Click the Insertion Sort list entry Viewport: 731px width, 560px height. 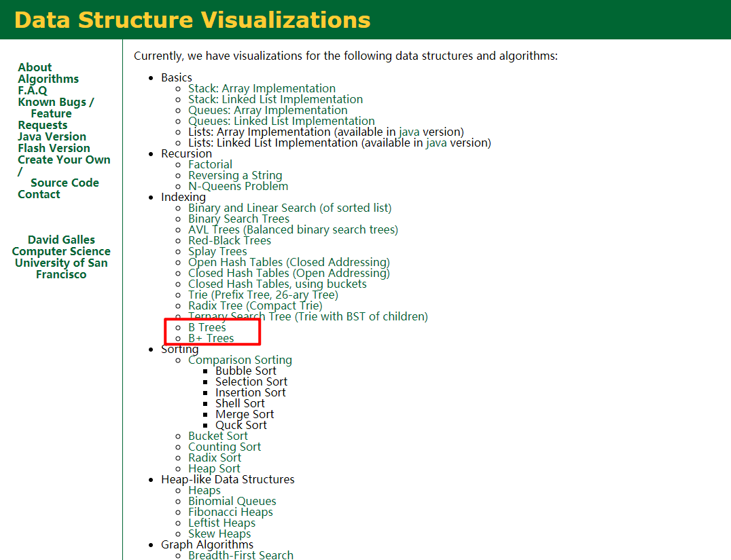pos(251,393)
